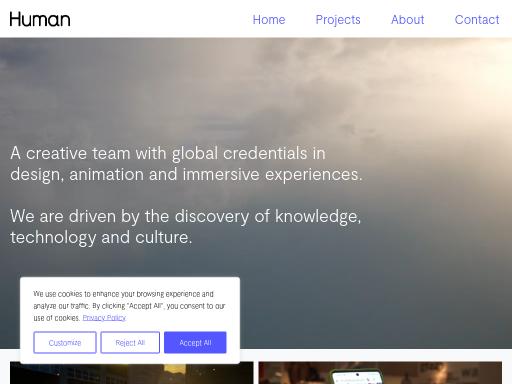This screenshot has height=384, width=512.
Task: Click the cookie notice "We use cookies" text
Action: [129, 306]
